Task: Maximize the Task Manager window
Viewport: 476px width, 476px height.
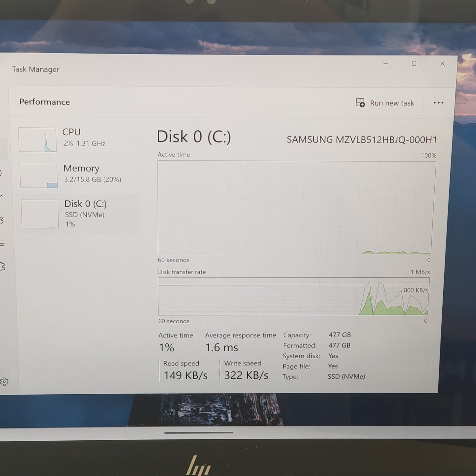Action: [x=414, y=64]
